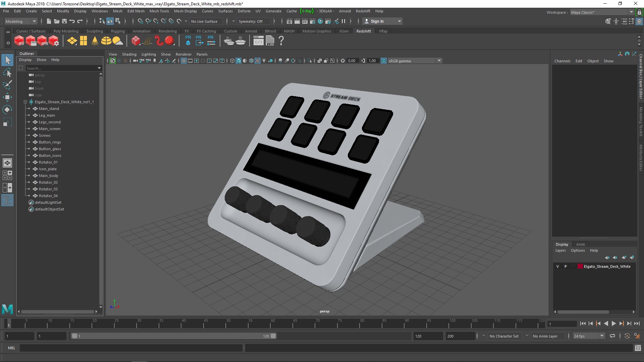
Task: Click the Redshift RV render view icon
Action: coord(19,41)
